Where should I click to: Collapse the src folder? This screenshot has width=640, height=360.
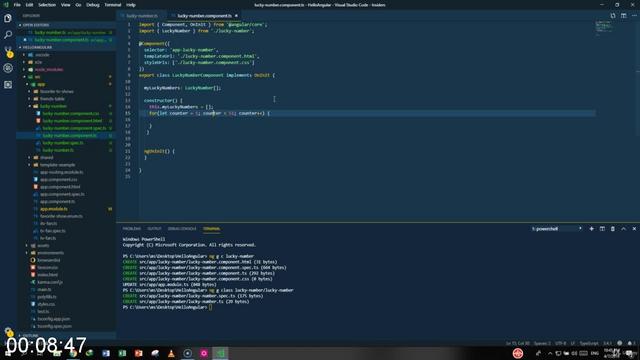coord(25,77)
